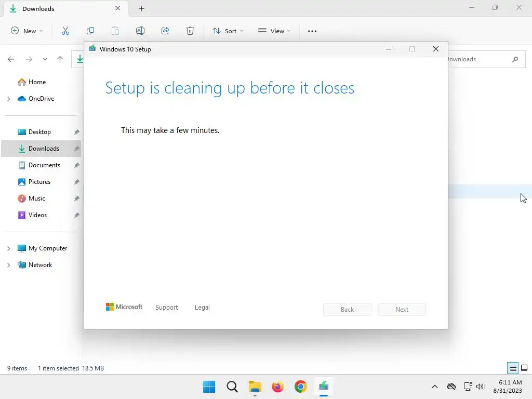Select OneDrive in the navigation pane

[x=41, y=99]
